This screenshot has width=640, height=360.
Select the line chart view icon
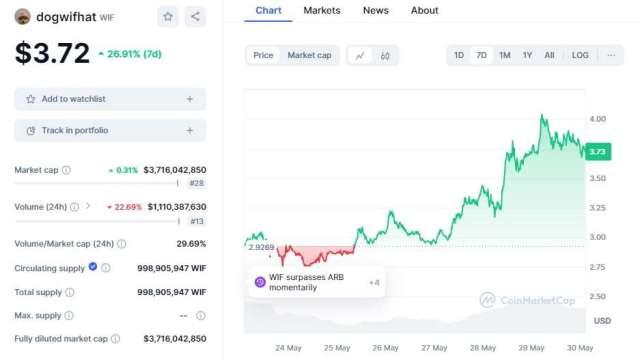point(360,56)
